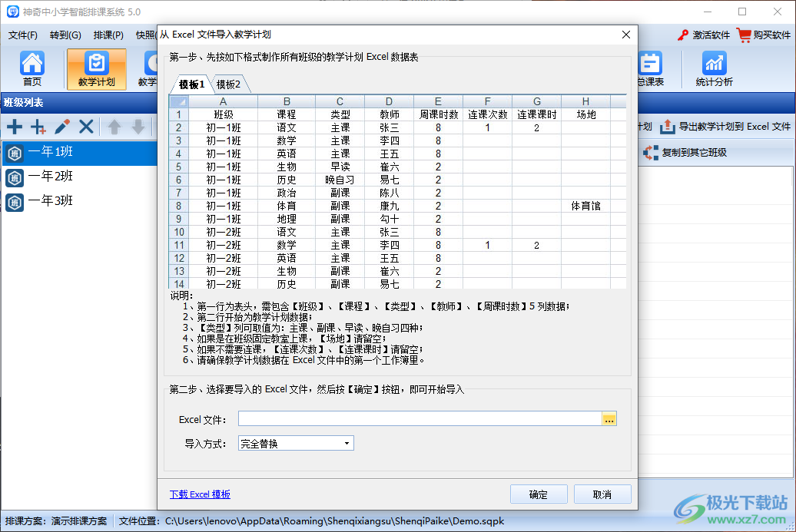This screenshot has width=796, height=532.
Task: Click the 班级 header cell
Action: pyautogui.click(x=223, y=114)
